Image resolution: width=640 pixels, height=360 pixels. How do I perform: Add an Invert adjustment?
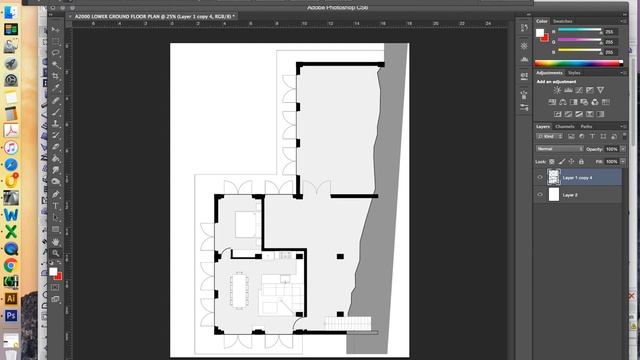pos(558,114)
